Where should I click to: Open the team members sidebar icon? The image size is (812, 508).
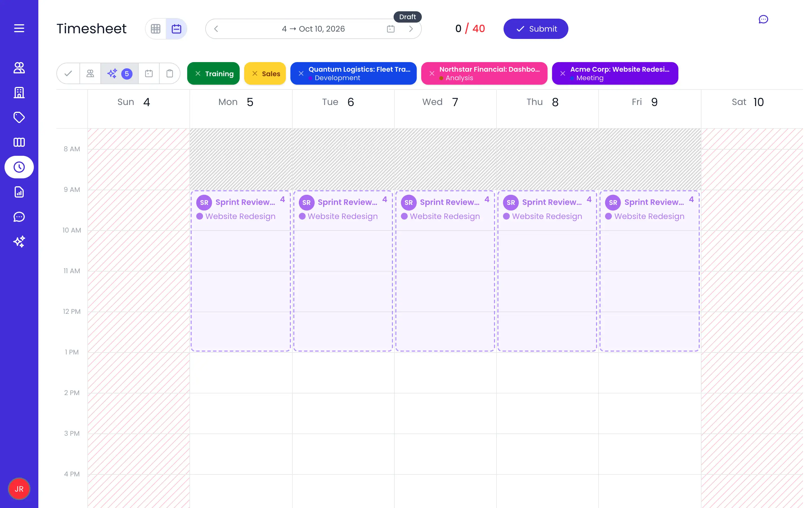pos(19,67)
